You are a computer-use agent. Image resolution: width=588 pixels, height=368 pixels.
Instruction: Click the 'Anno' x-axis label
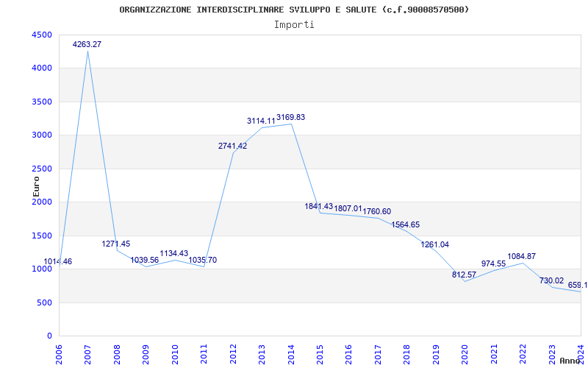[570, 361]
